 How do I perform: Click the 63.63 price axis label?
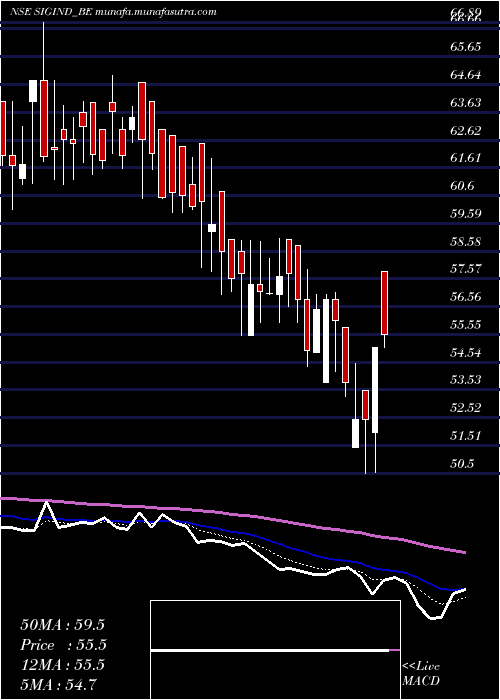pos(466,103)
